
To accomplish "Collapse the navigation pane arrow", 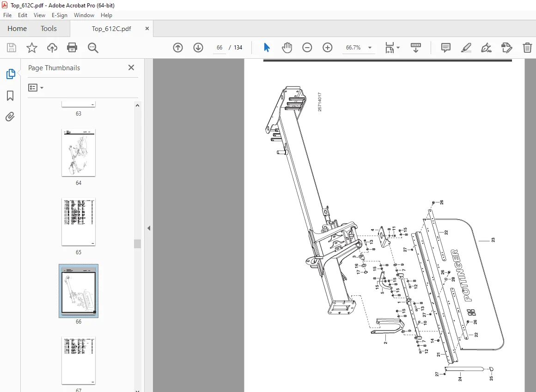I will click(x=149, y=228).
